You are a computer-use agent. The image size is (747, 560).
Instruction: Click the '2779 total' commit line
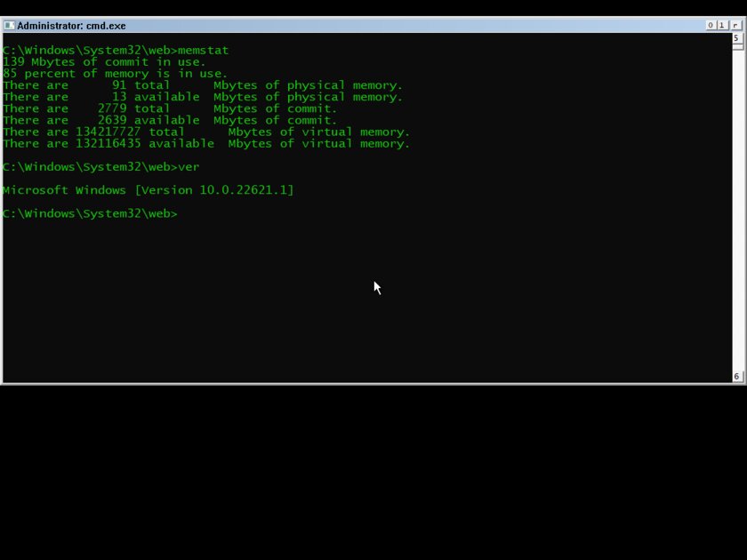point(170,108)
